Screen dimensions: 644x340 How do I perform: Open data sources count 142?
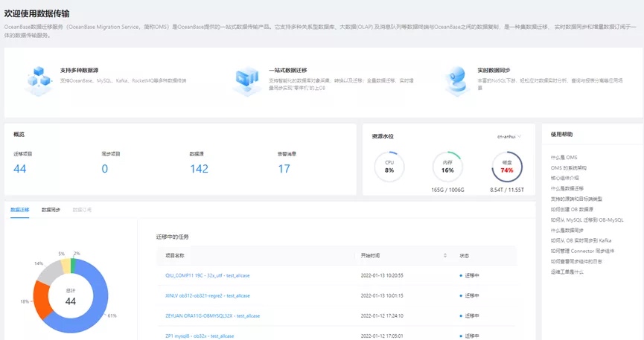[200, 169]
